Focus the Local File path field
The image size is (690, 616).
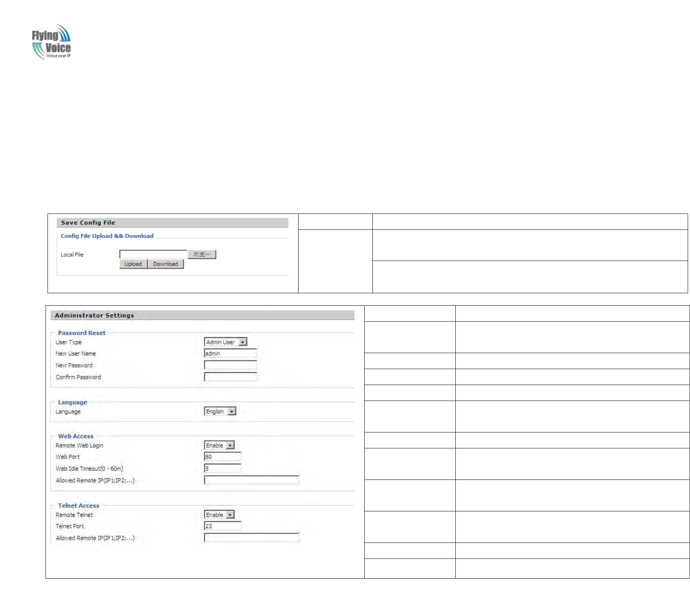tap(153, 254)
